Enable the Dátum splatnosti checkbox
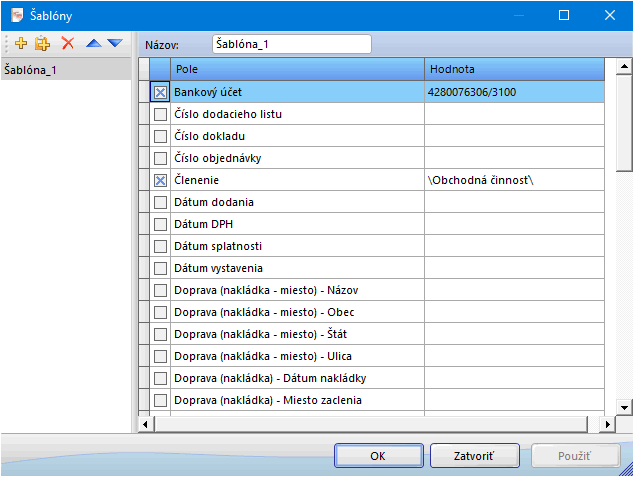Image resolution: width=634 pixels, height=477 pixels. (x=160, y=246)
